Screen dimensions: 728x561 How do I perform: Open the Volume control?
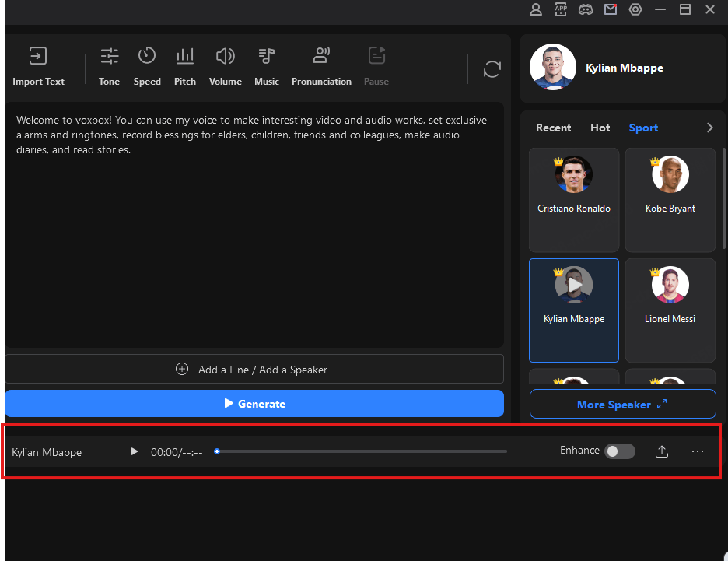coord(226,66)
